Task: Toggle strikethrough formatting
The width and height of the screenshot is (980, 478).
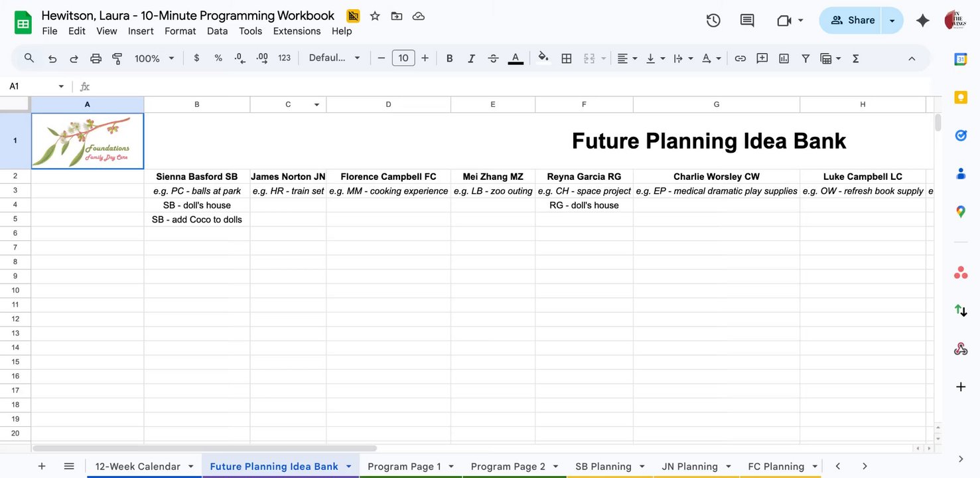Action: tap(493, 58)
